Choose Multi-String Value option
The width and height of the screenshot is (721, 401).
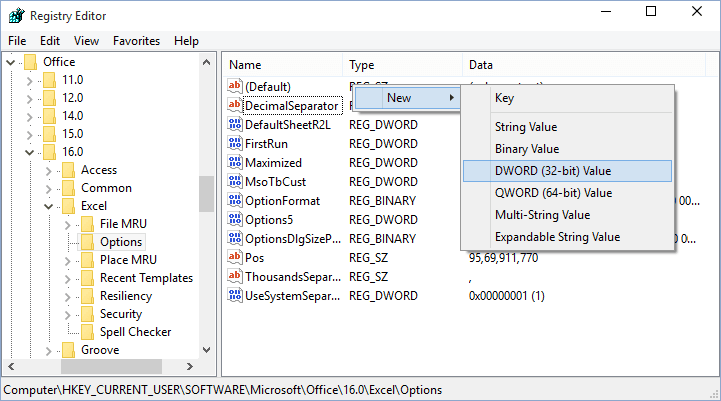(567, 215)
